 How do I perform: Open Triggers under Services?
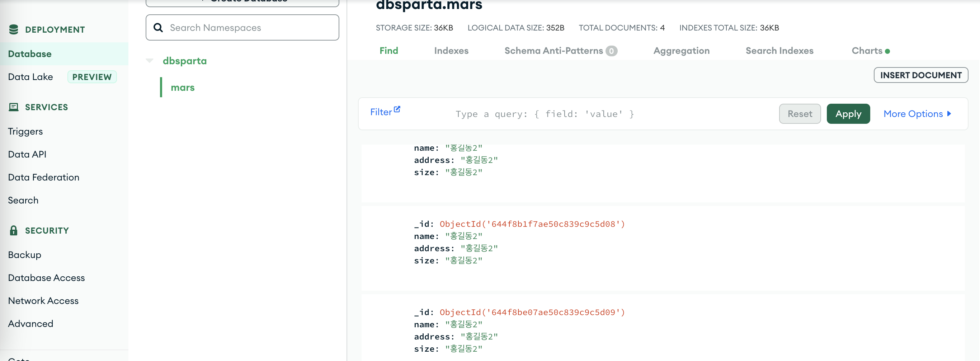tap(25, 132)
